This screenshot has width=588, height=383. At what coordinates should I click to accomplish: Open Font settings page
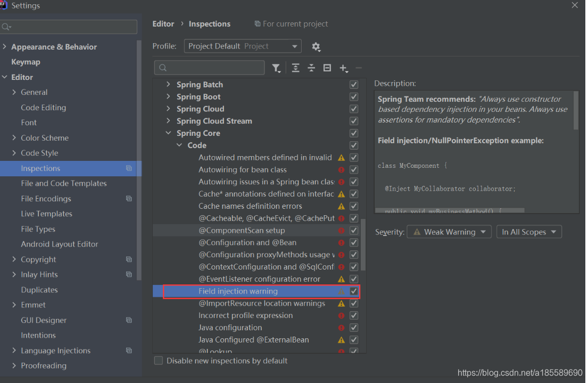[29, 123]
